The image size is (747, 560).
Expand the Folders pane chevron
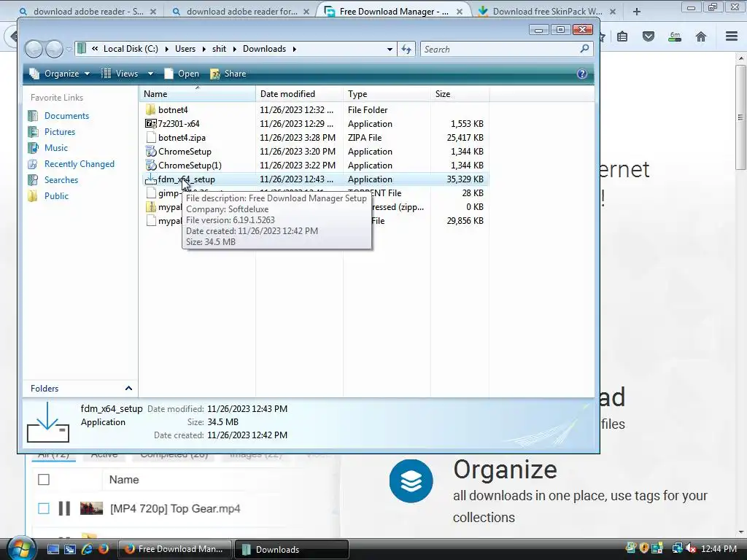tap(128, 389)
